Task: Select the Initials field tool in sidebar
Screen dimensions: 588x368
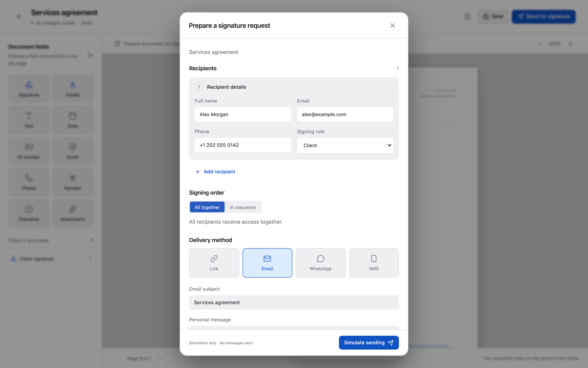Action: (73, 89)
